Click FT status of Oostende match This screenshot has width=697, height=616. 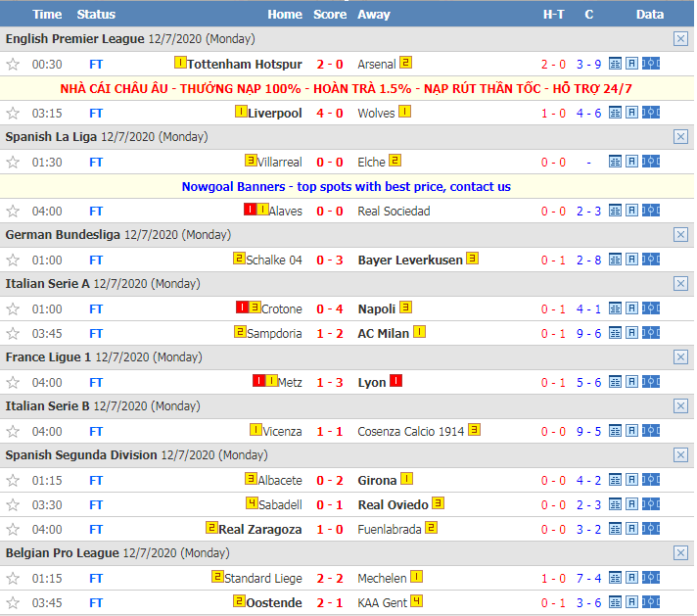pos(96,602)
